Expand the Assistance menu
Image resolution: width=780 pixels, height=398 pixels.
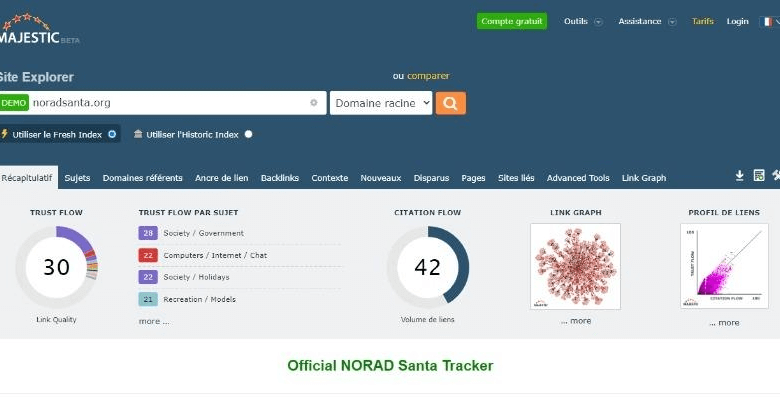coord(647,21)
